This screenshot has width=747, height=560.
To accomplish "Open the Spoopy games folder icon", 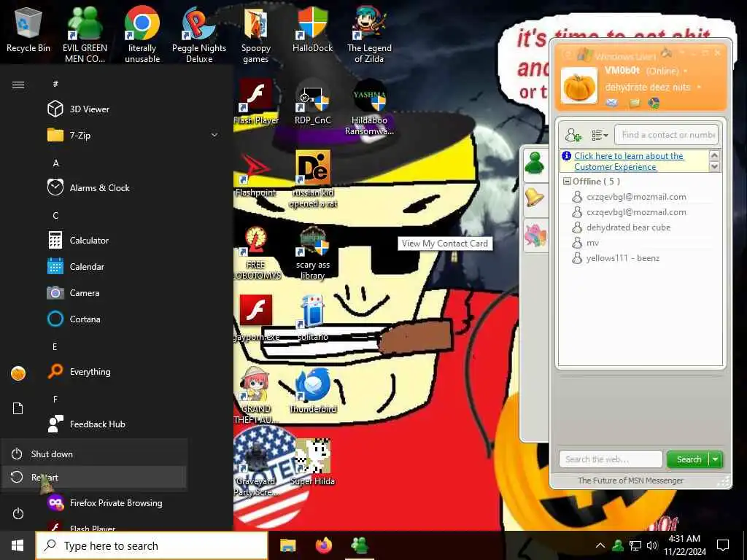I will (x=256, y=34).
